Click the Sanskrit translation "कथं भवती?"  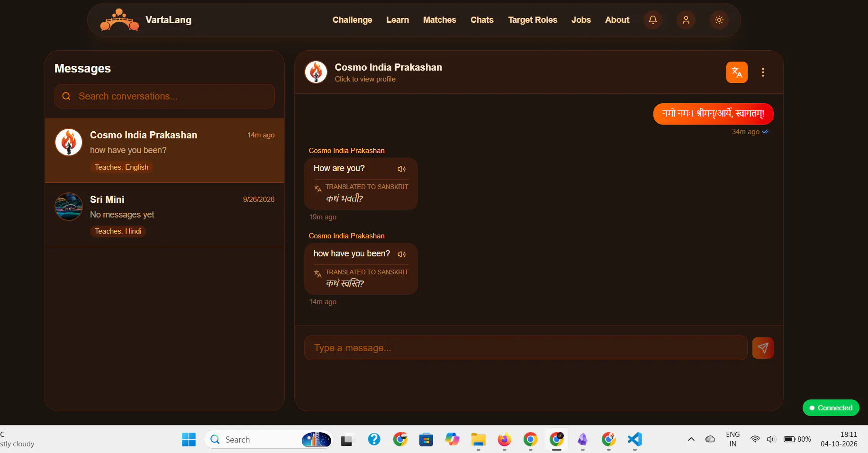click(344, 199)
